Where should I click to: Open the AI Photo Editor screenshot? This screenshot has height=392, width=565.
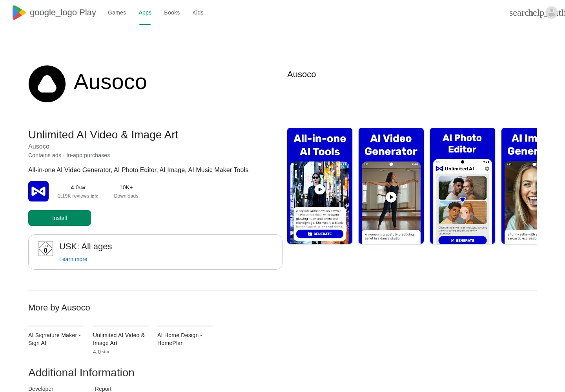(463, 186)
